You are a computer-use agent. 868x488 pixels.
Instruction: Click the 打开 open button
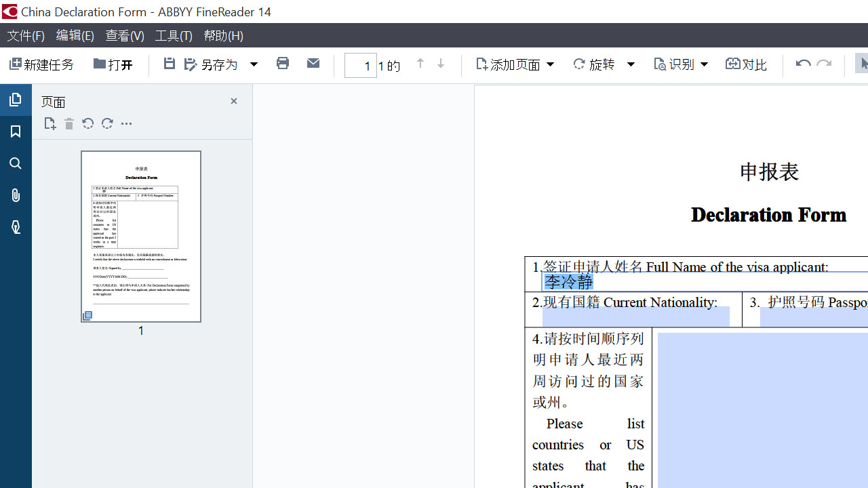pyautogui.click(x=113, y=64)
